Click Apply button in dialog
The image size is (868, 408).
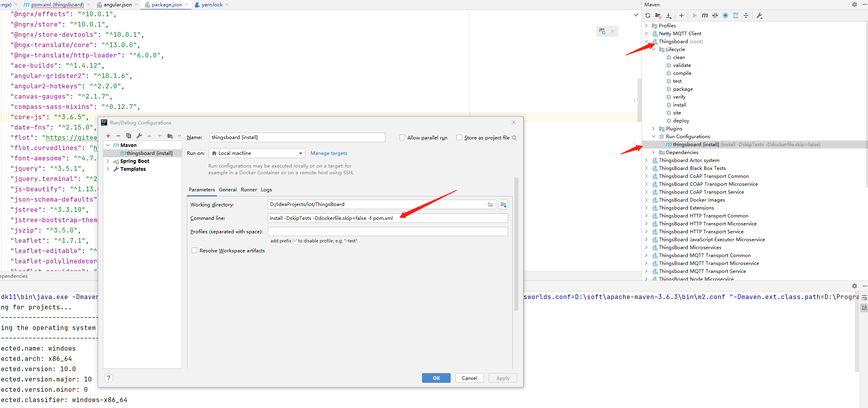(503, 378)
